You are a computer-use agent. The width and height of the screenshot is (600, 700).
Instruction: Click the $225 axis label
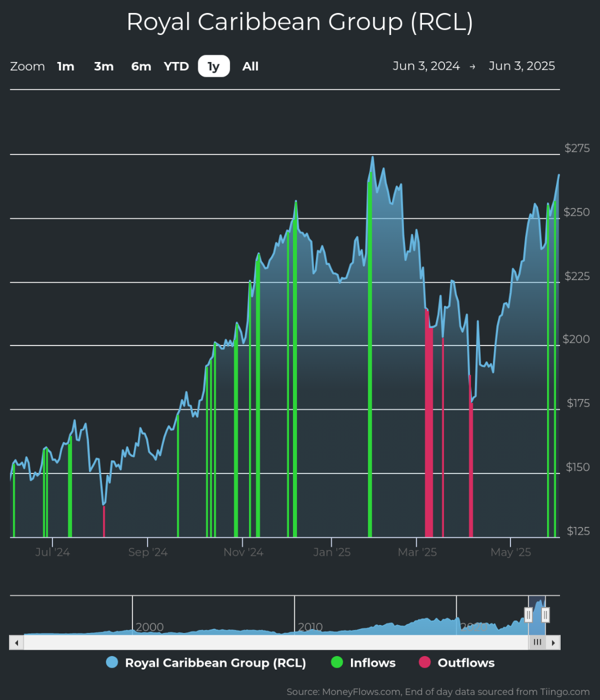coord(577,276)
